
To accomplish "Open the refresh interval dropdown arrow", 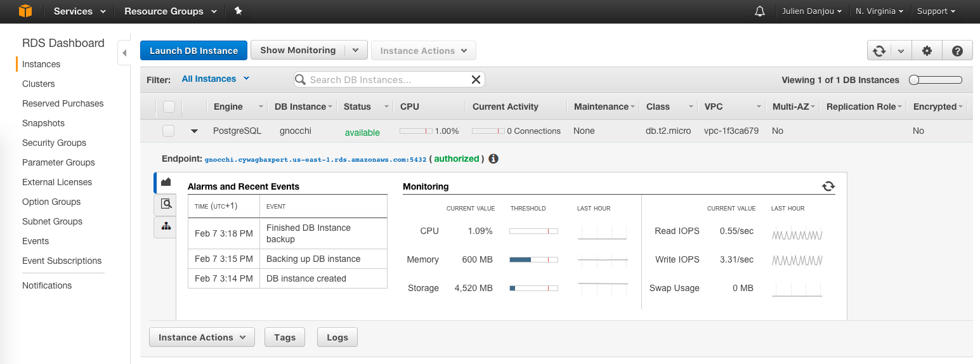I will [901, 51].
